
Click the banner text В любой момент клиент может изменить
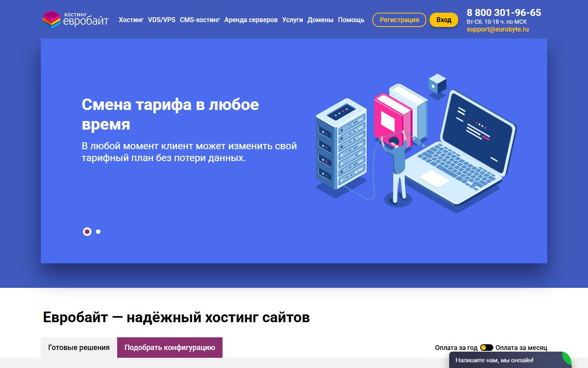pyautogui.click(x=189, y=152)
